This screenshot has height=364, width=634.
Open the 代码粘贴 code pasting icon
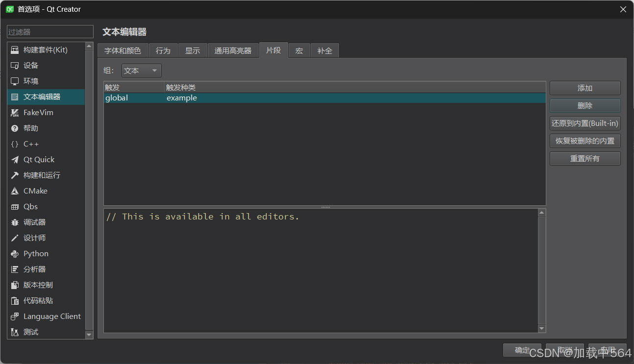[x=15, y=301]
